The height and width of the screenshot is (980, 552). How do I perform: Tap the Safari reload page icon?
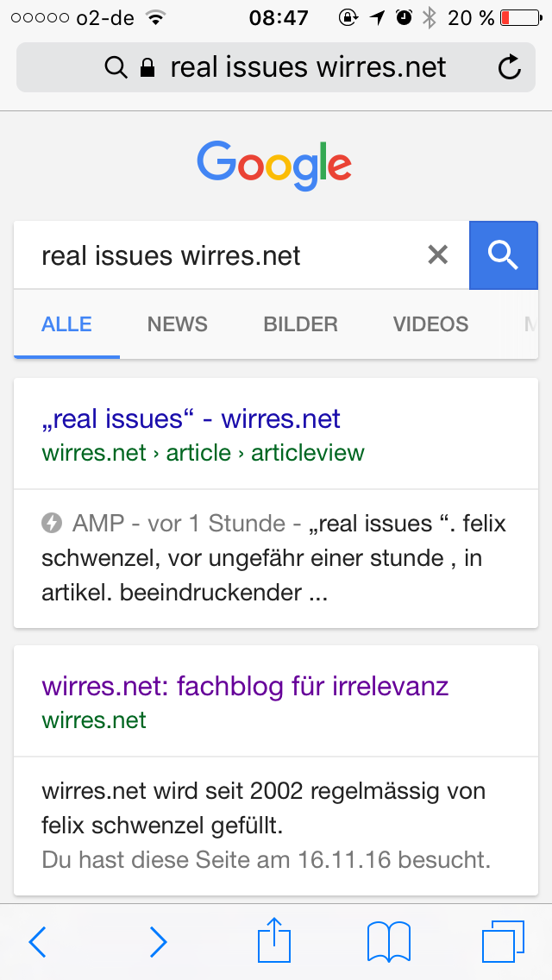point(510,67)
